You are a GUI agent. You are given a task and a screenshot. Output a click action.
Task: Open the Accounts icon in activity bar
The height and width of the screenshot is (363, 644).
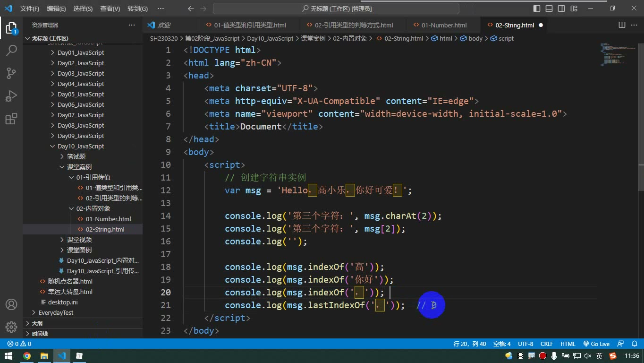coord(11,304)
